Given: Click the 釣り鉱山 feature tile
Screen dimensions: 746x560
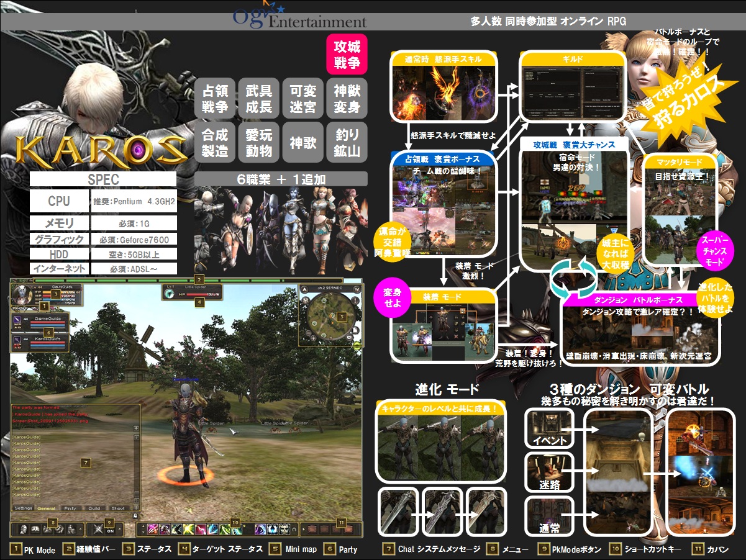Looking at the screenshot, I should click(x=347, y=142).
